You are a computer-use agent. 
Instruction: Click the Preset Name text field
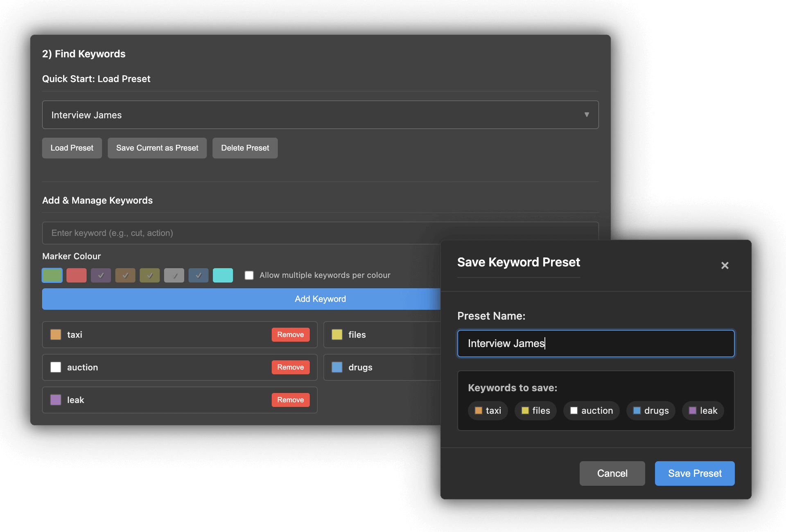pyautogui.click(x=596, y=344)
